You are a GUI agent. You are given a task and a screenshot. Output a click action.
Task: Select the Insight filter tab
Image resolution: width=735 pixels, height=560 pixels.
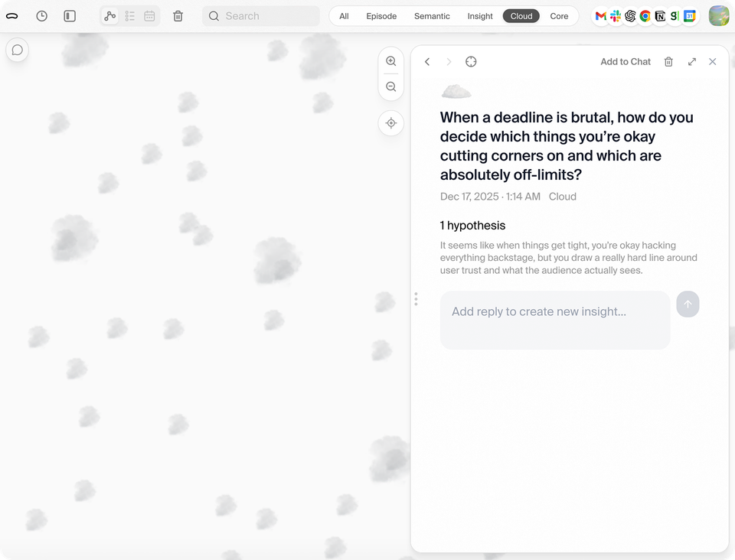pyautogui.click(x=480, y=16)
